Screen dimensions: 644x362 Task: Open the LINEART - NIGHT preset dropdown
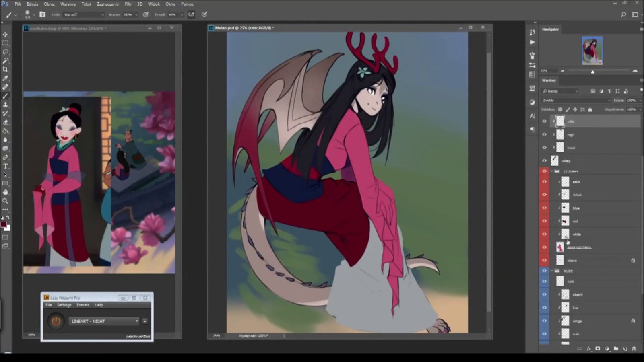pyautogui.click(x=104, y=321)
